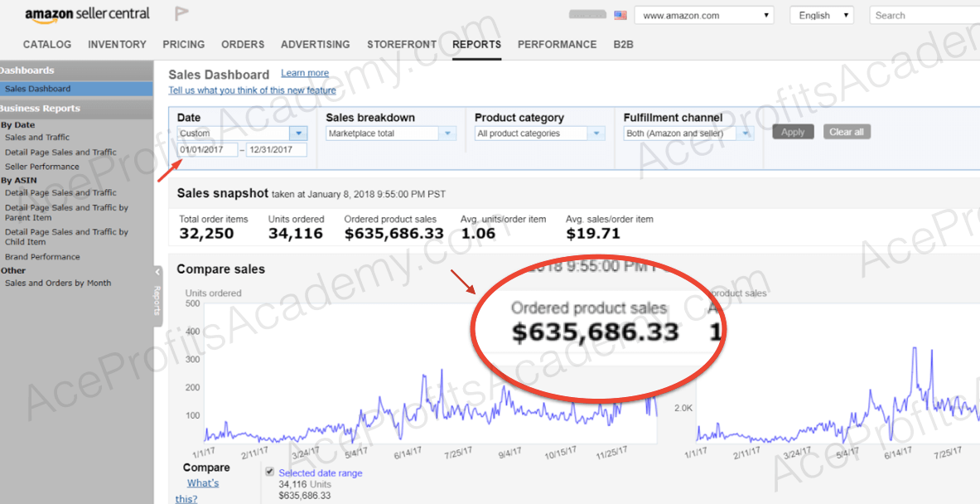
Task: Select Sales and Orders by Month report
Action: 58,283
